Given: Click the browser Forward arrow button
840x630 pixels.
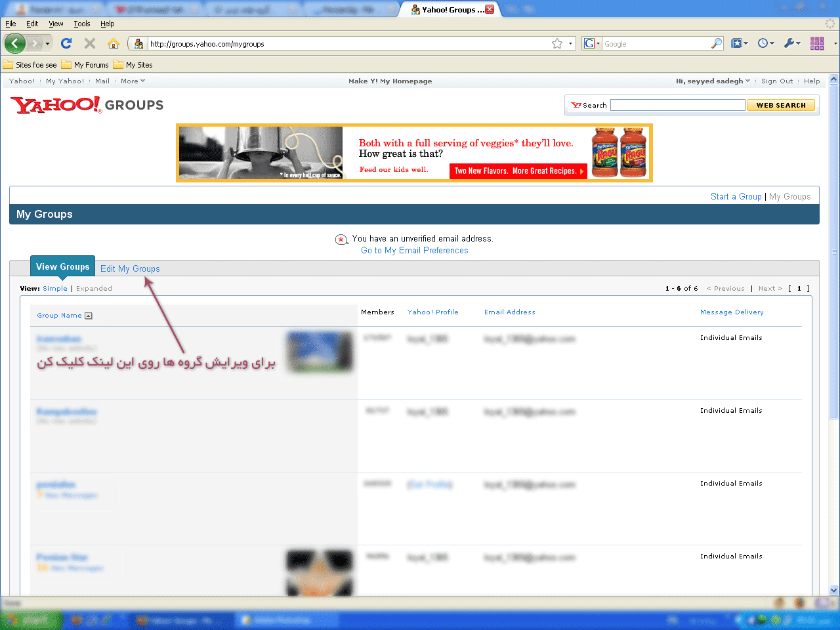Looking at the screenshot, I should point(34,43).
